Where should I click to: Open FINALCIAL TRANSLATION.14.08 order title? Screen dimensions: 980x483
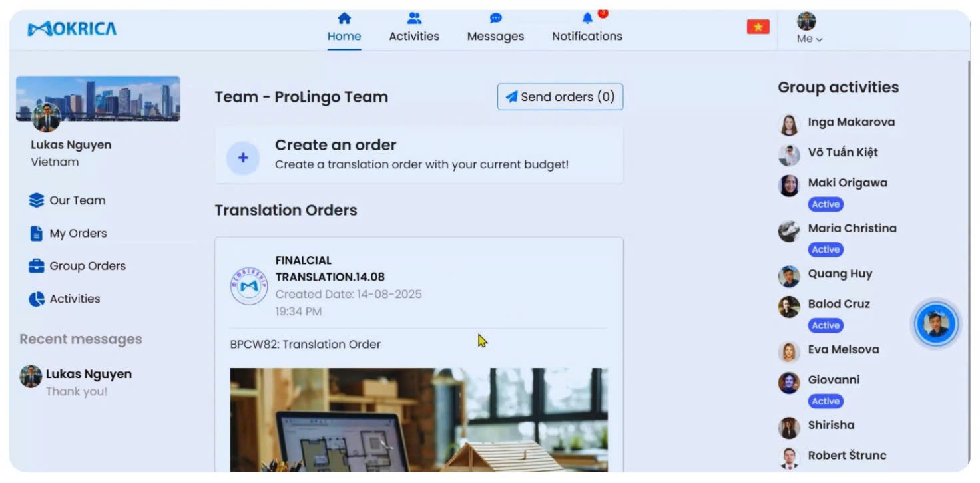coord(330,269)
